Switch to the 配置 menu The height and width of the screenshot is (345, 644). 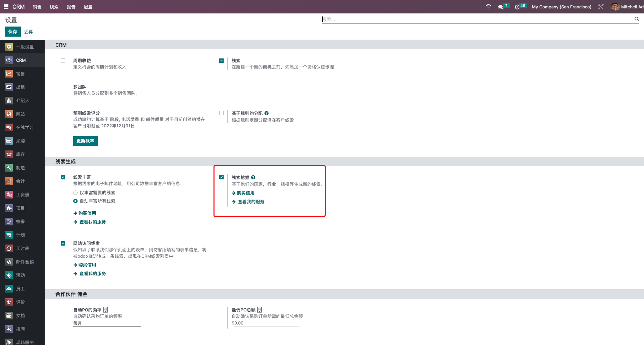coord(88,7)
